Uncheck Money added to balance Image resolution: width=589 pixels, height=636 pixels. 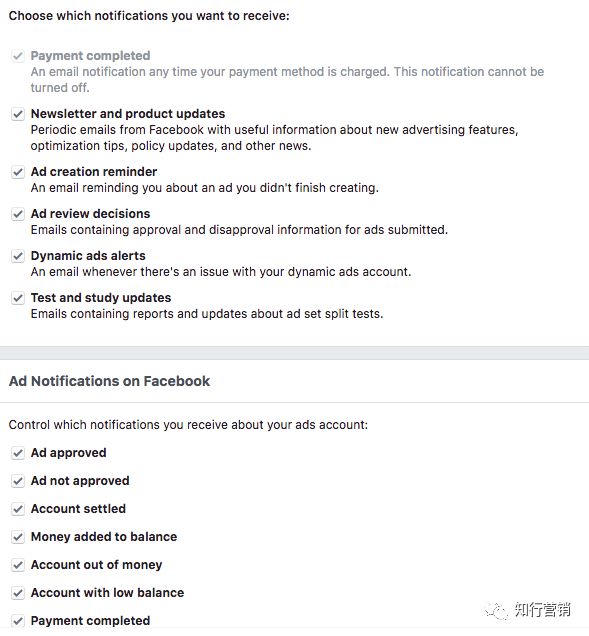point(18,537)
